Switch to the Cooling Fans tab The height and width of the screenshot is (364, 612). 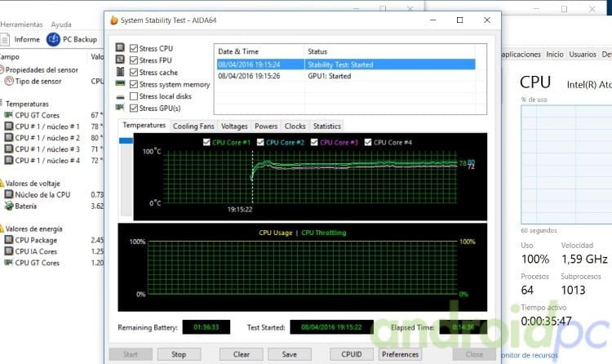click(x=193, y=127)
